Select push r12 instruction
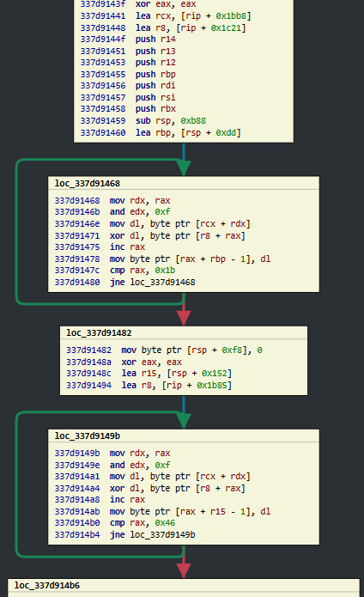 click(x=128, y=62)
